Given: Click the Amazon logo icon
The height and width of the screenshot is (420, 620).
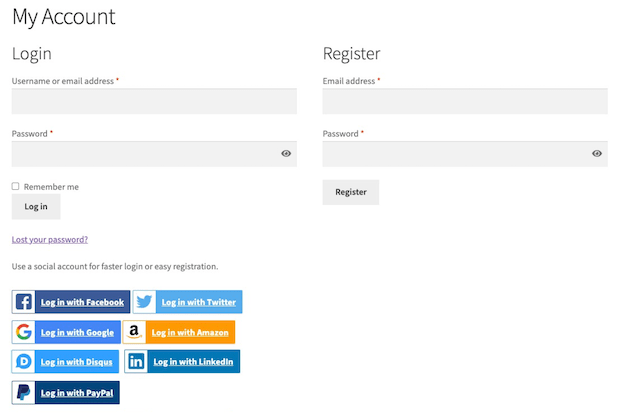Looking at the screenshot, I should tap(135, 332).
